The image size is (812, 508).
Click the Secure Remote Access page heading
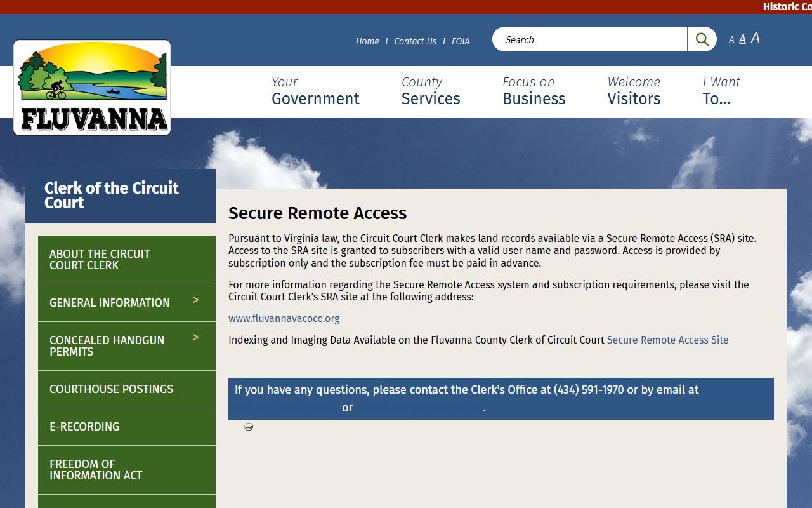pyautogui.click(x=317, y=213)
